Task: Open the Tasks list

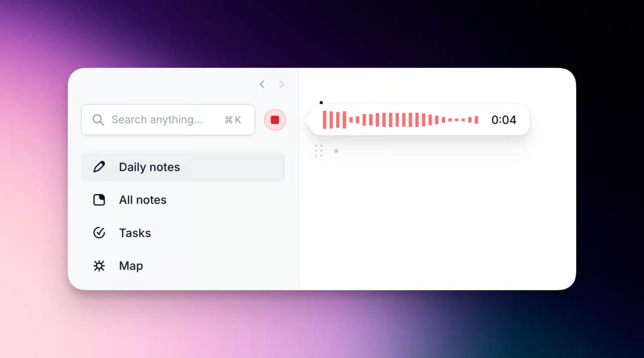Action: click(x=135, y=232)
